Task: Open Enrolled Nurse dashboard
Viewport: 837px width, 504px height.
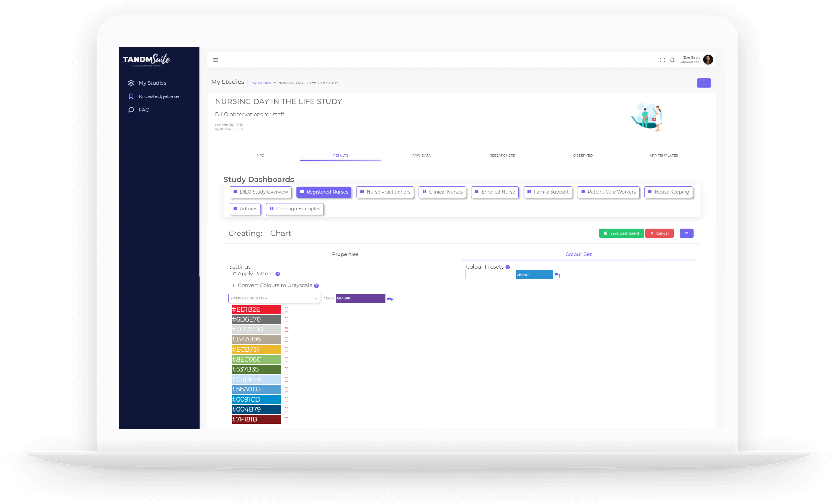Action: point(495,192)
